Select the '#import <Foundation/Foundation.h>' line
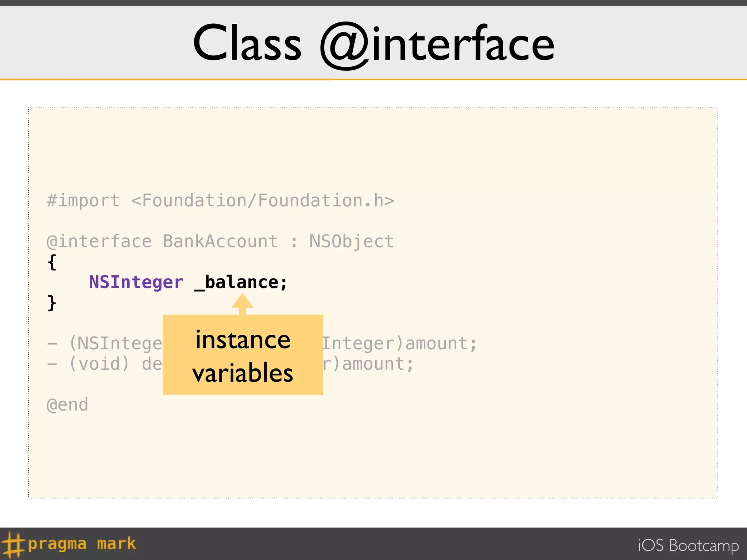The image size is (747, 560). [x=220, y=201]
